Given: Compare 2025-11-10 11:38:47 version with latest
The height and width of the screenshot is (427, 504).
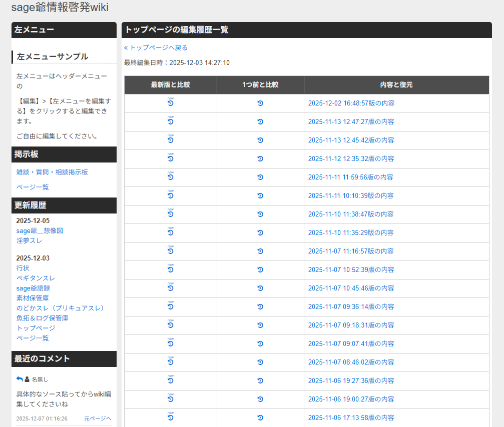Looking at the screenshot, I should click(x=170, y=214).
